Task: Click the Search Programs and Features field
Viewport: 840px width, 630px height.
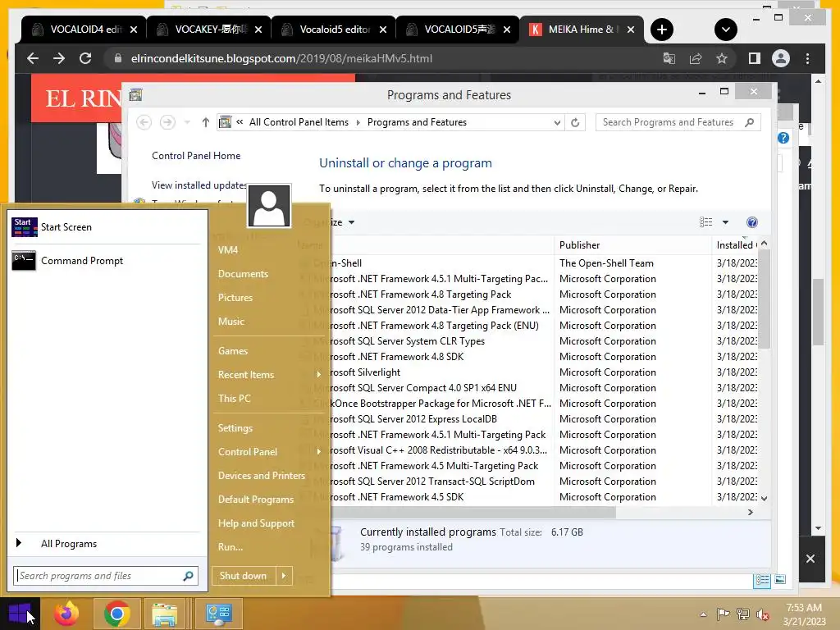Action: pyautogui.click(x=678, y=122)
